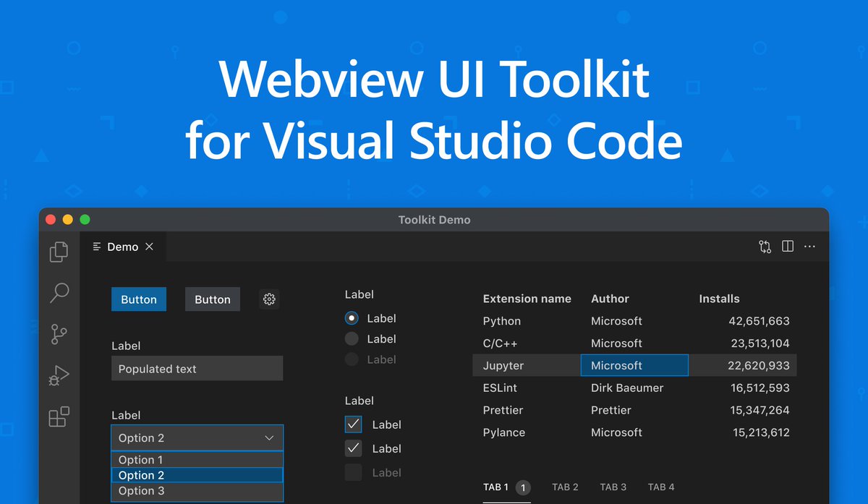Open the Extensions icon in the activity bar

(x=58, y=416)
